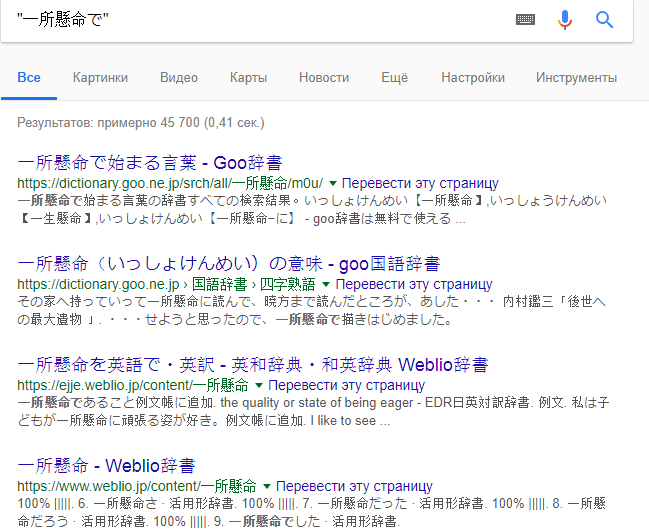Click the https://ejje.weblio.jp/content URL text
The image size is (649, 532).
coord(133,385)
